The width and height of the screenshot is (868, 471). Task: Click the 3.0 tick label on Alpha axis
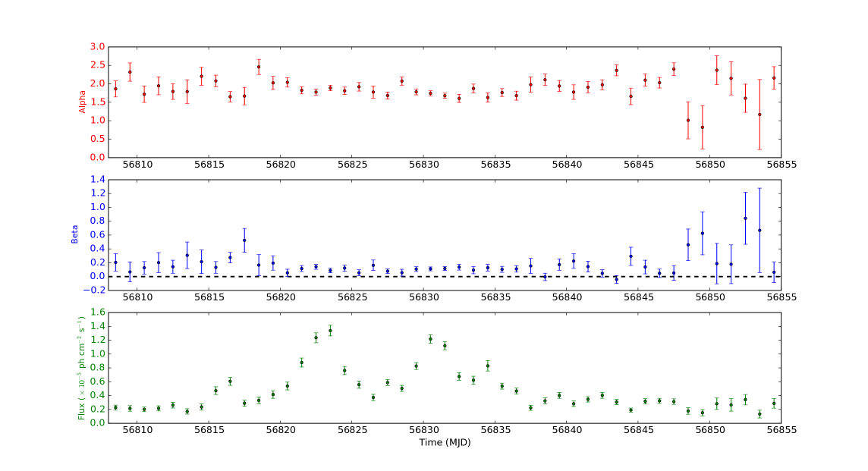pyautogui.click(x=97, y=47)
